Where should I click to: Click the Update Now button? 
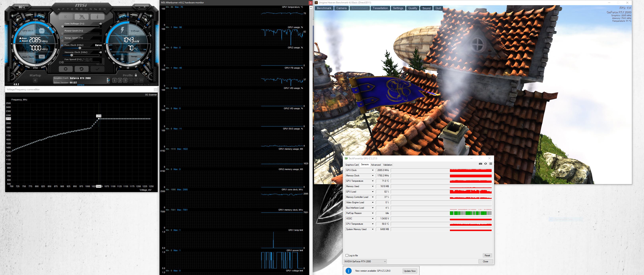pyautogui.click(x=410, y=271)
